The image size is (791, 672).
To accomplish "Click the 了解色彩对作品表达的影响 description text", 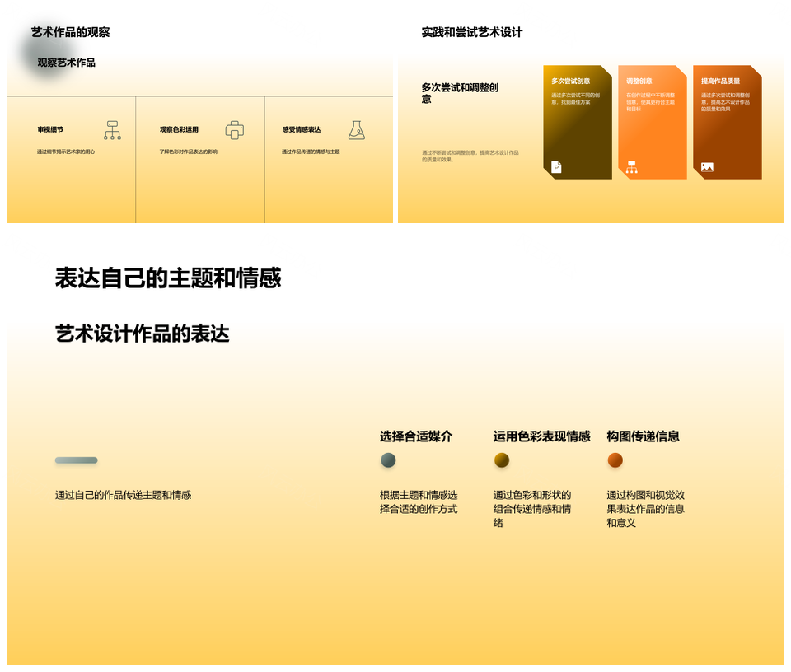I will (x=189, y=152).
